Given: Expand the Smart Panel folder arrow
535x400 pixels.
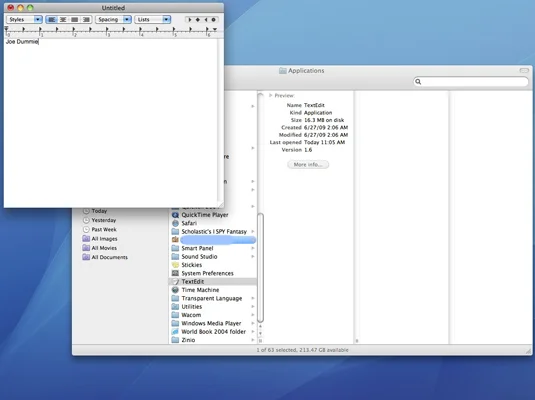Looking at the screenshot, I should 253,248.
